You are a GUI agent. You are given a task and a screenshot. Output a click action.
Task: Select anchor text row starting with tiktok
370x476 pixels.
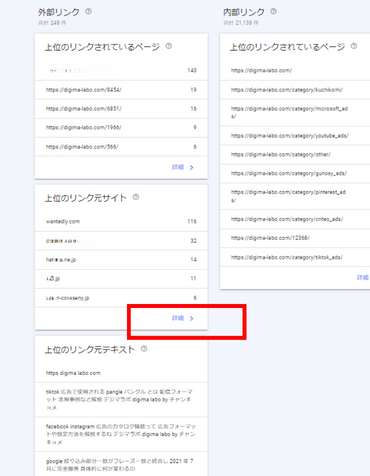(121, 400)
